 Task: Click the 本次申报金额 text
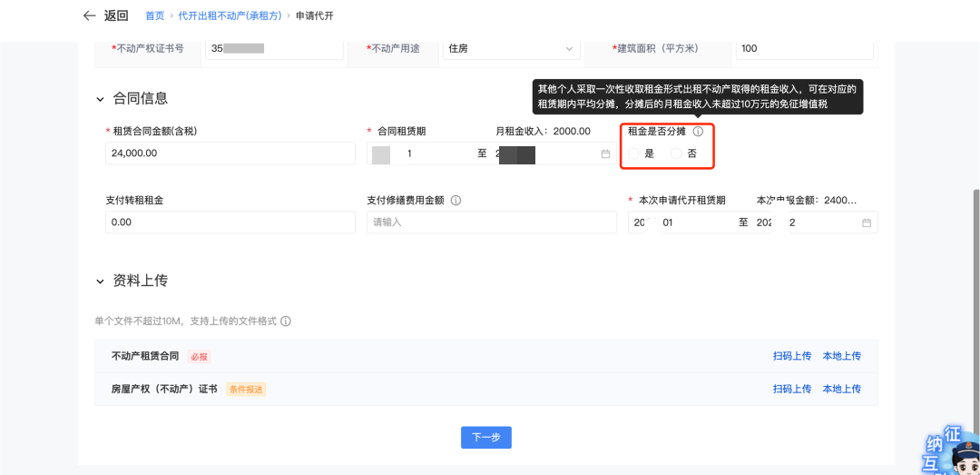pos(807,201)
